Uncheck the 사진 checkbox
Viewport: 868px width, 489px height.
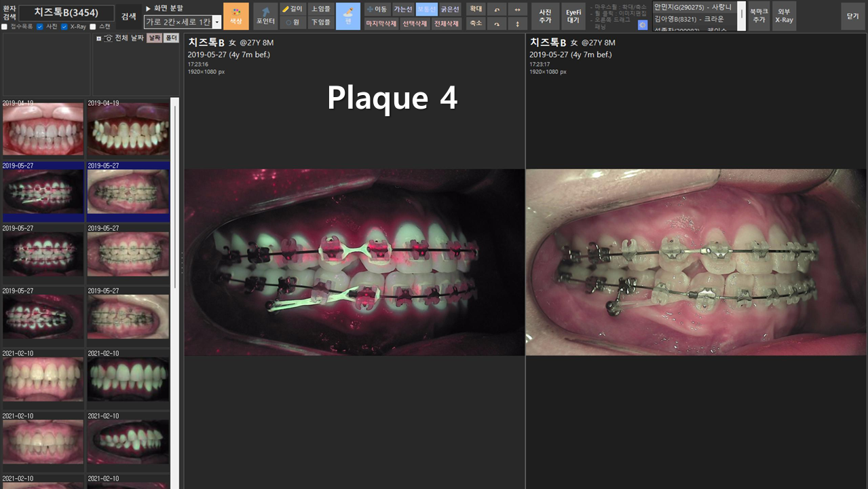click(x=40, y=26)
